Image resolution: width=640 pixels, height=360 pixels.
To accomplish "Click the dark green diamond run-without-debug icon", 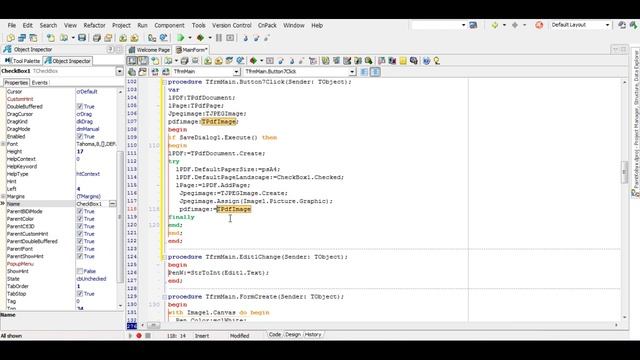I will [200, 38].
